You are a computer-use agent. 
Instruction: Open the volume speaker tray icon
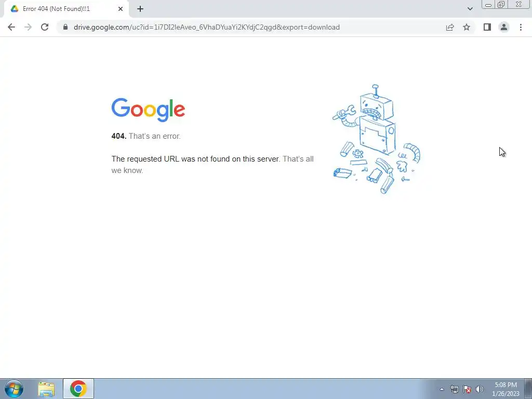(480, 389)
